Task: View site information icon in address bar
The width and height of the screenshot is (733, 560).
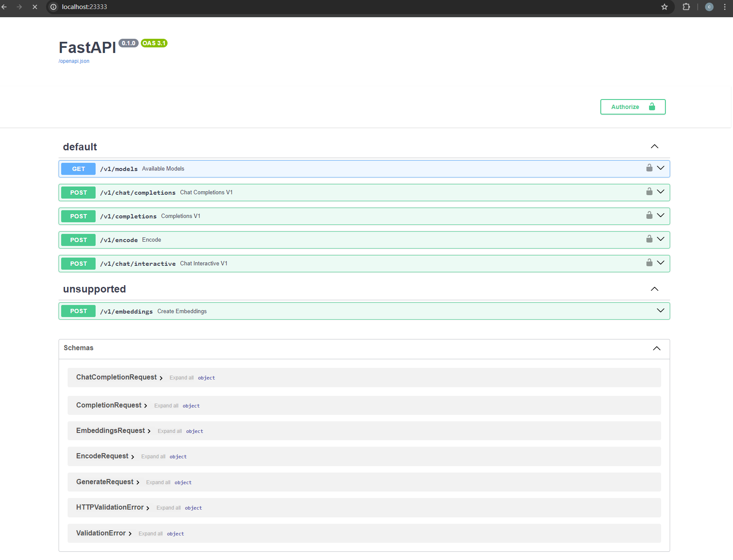Action: tap(53, 7)
